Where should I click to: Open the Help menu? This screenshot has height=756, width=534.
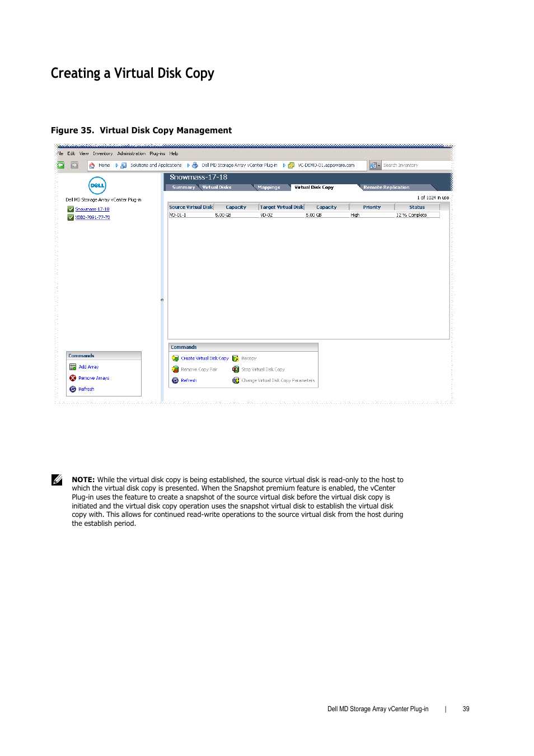tap(174, 153)
